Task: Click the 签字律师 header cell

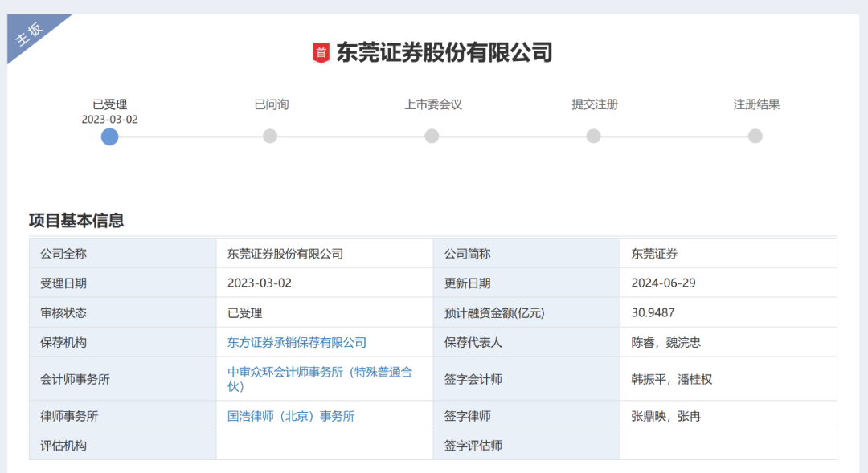Action: (x=526, y=415)
